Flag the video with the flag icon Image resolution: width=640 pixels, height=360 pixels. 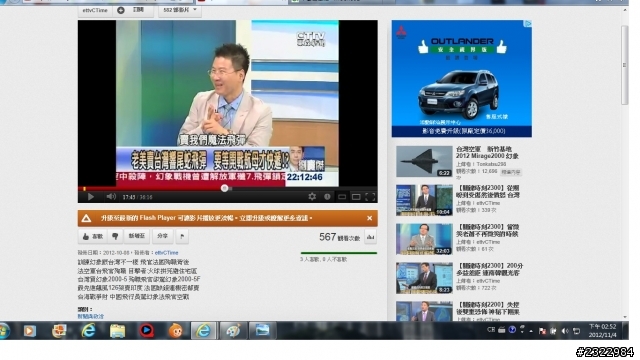(182, 236)
